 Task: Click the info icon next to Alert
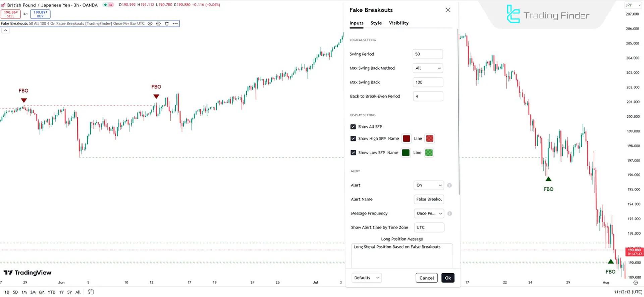pos(449,185)
